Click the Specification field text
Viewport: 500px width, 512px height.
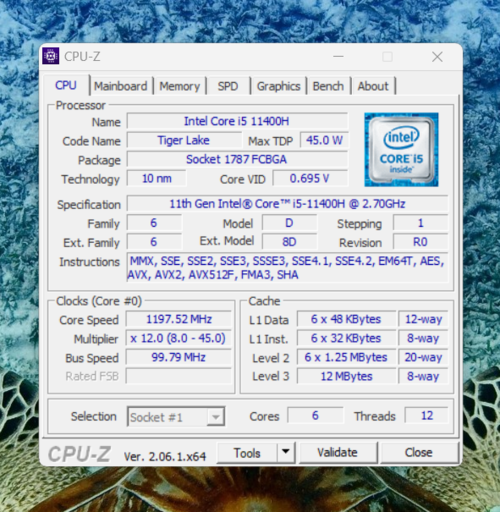pos(287,204)
